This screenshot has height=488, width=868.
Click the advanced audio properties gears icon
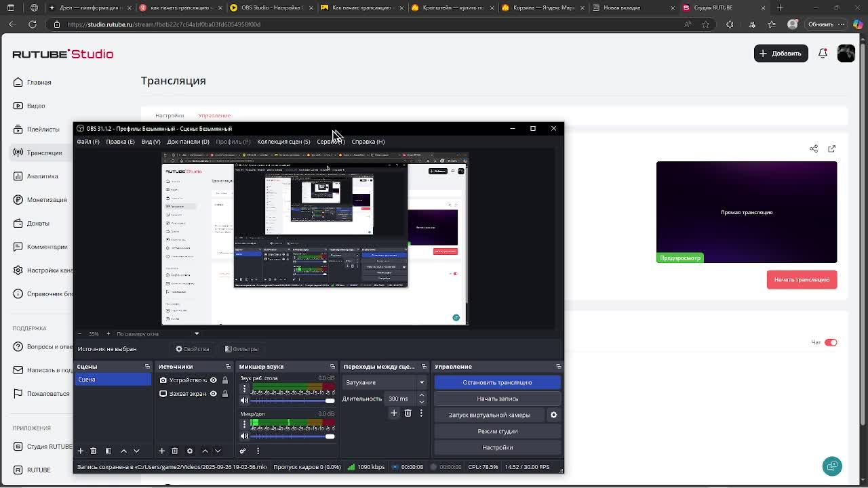[x=243, y=451]
